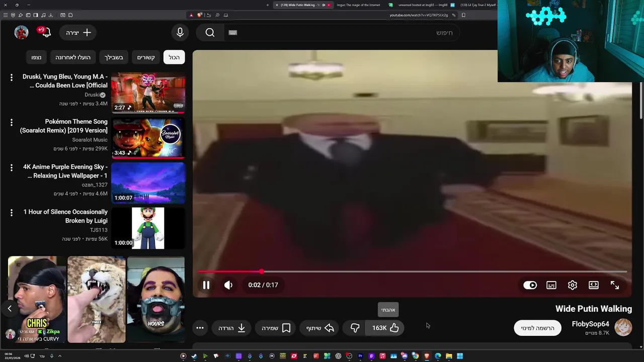Viewport: 644px width, 362px height.
Task: Select the הכול filter chip
Action: click(174, 57)
